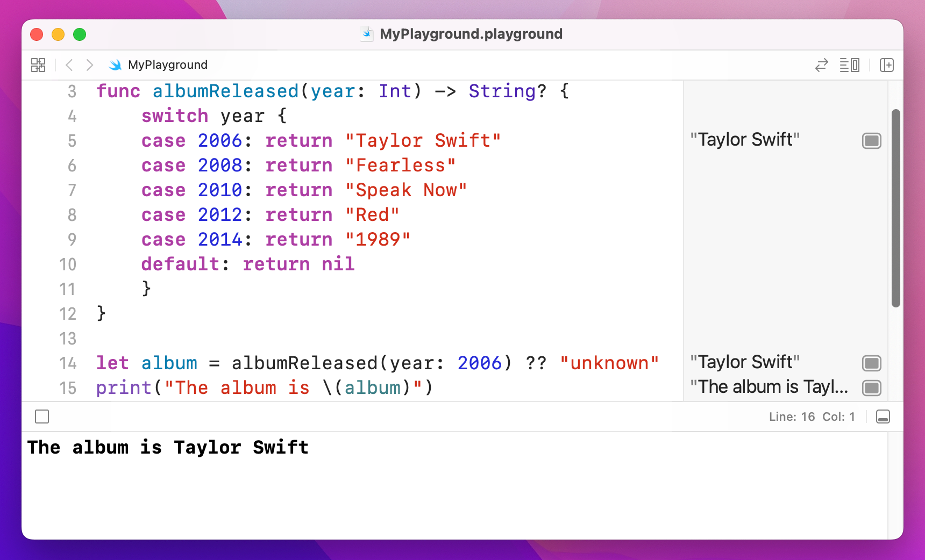Place the cursor on the albumReleased function declaration
925x560 pixels.
[226, 91]
